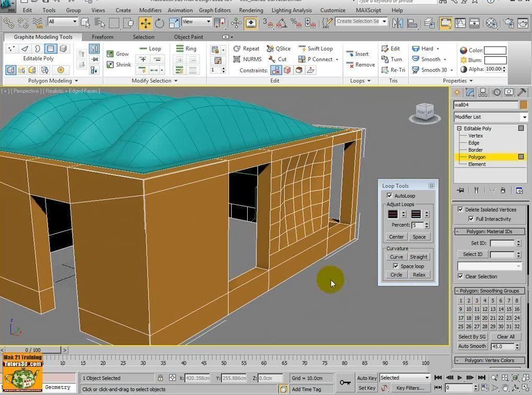Click the Swift Loop tool
The width and height of the screenshot is (532, 395).
(315, 49)
